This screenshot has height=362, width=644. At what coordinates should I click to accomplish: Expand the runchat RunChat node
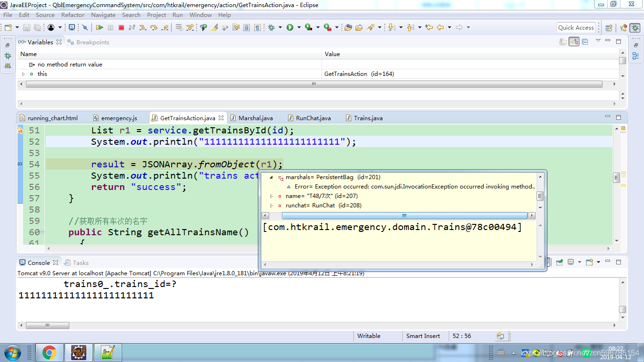point(271,206)
